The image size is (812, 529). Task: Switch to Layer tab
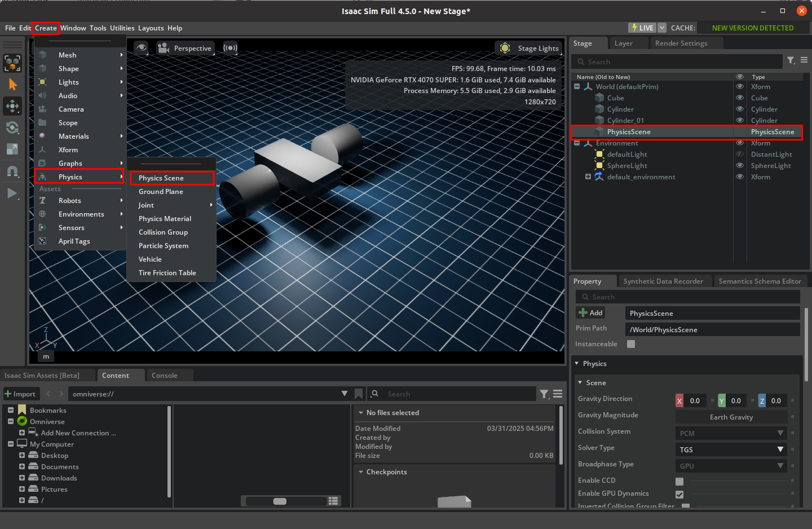623,43
